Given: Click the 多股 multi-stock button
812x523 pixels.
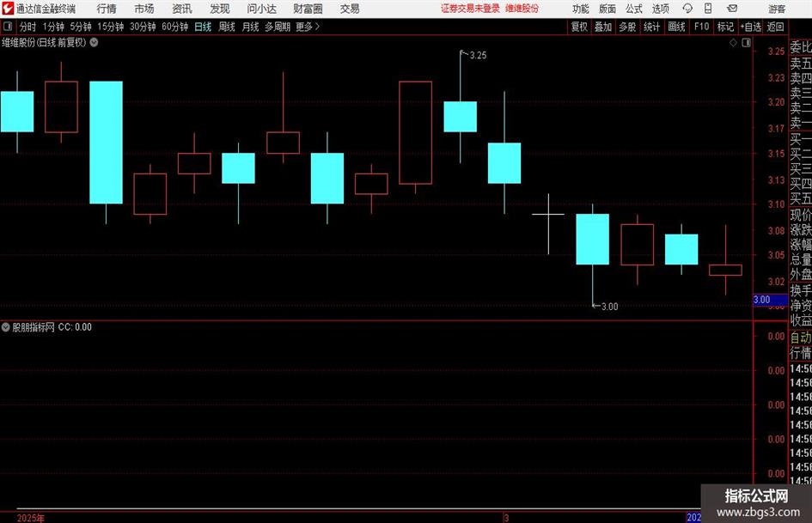Looking at the screenshot, I should (627, 27).
